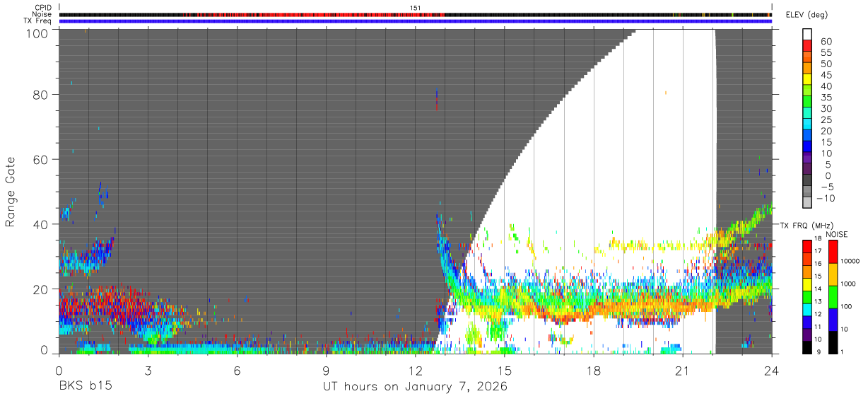Click the Noise row label at top left
The image size is (868, 401).
pyautogui.click(x=42, y=14)
